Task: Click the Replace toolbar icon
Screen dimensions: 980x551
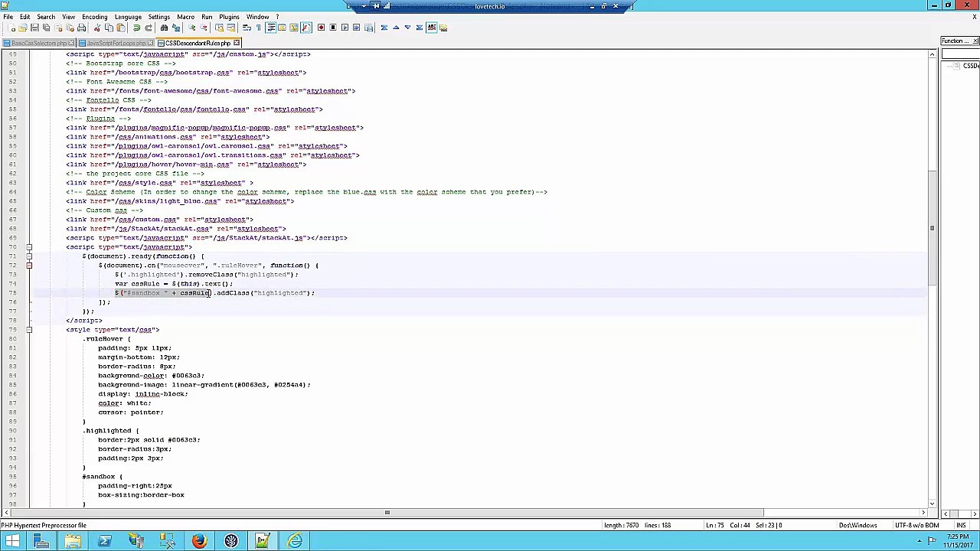Action: click(176, 28)
